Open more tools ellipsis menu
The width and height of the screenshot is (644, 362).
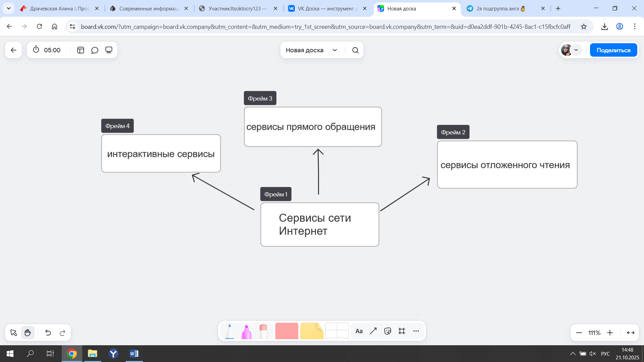click(x=416, y=331)
